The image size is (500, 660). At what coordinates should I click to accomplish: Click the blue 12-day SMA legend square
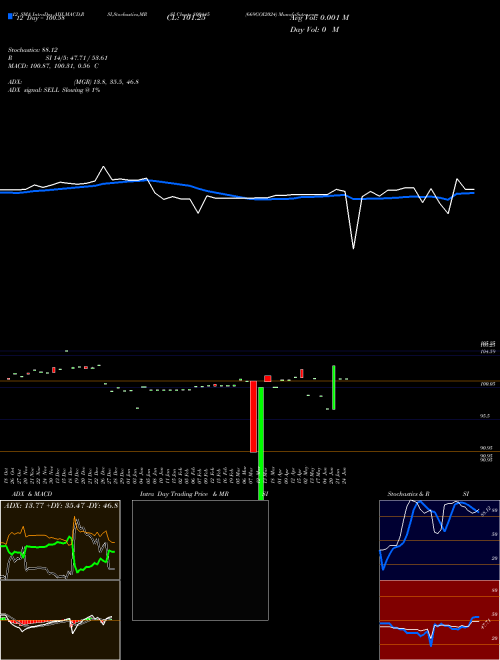pos(10,16)
